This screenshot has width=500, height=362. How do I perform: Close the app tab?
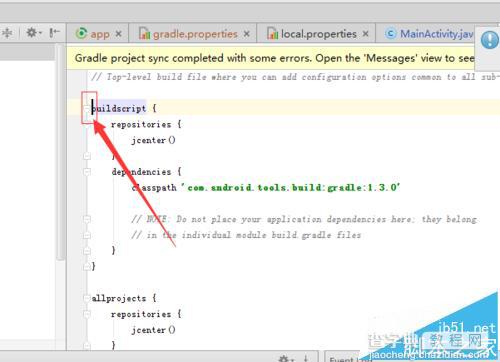[x=118, y=34]
